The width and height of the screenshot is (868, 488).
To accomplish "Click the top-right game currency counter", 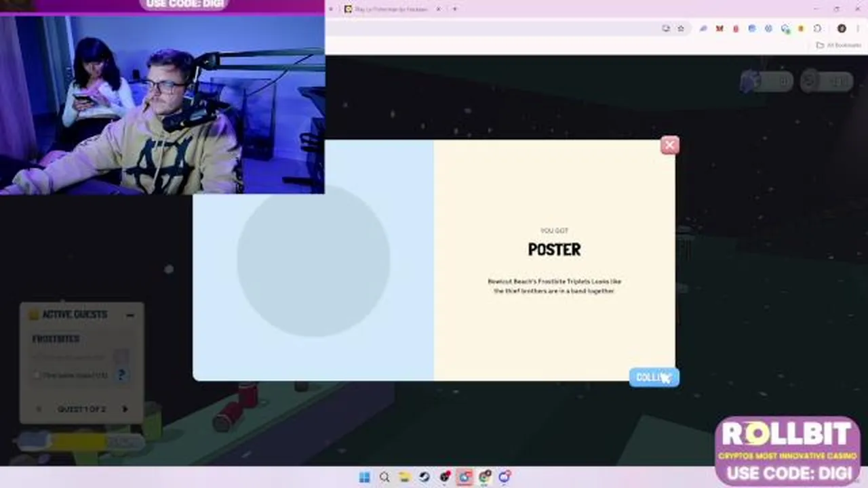I will tap(766, 81).
